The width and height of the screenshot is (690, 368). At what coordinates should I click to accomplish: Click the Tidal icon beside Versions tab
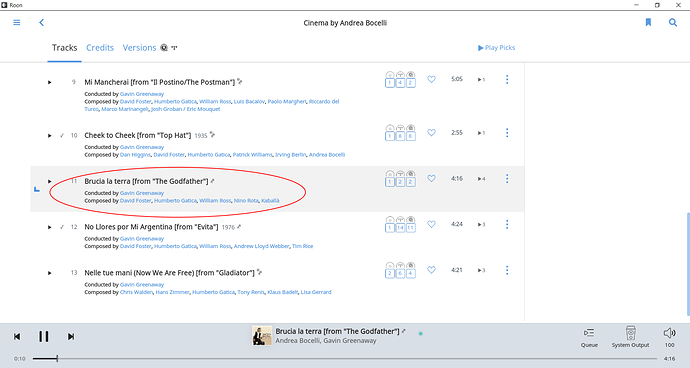tap(174, 48)
